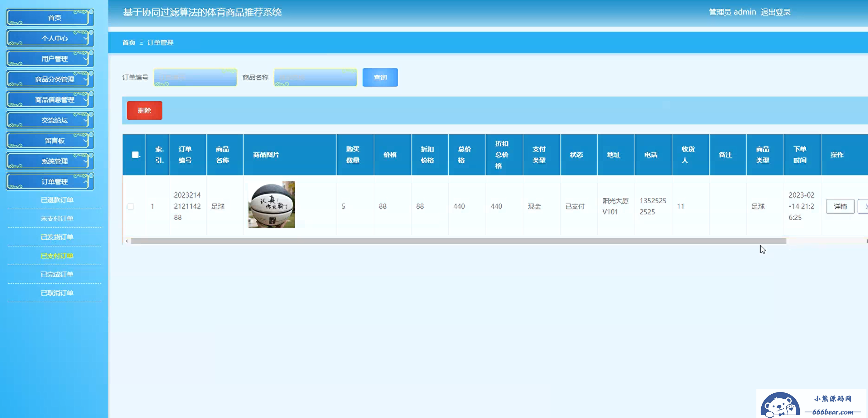Focus the 商品名称 search field

(316, 78)
